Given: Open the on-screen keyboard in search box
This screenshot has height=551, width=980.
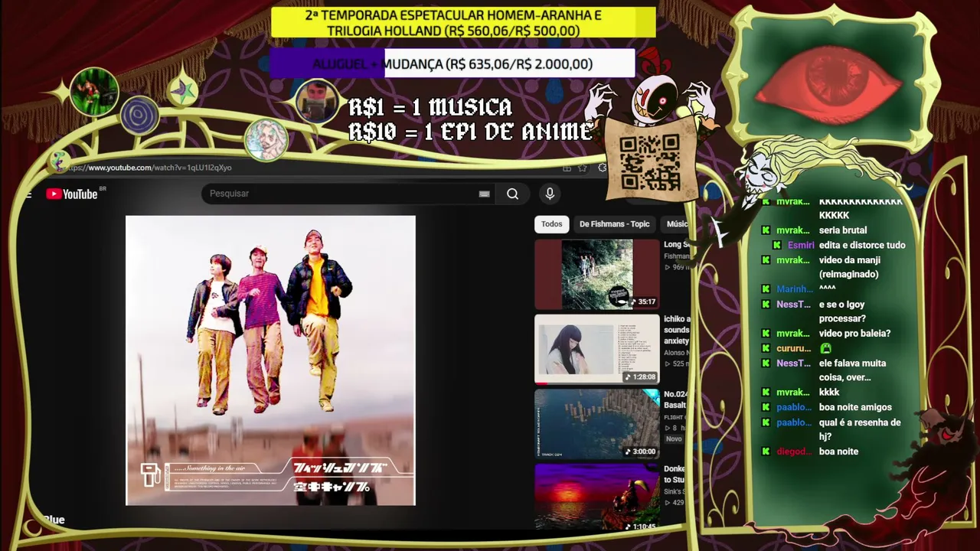Looking at the screenshot, I should (484, 194).
